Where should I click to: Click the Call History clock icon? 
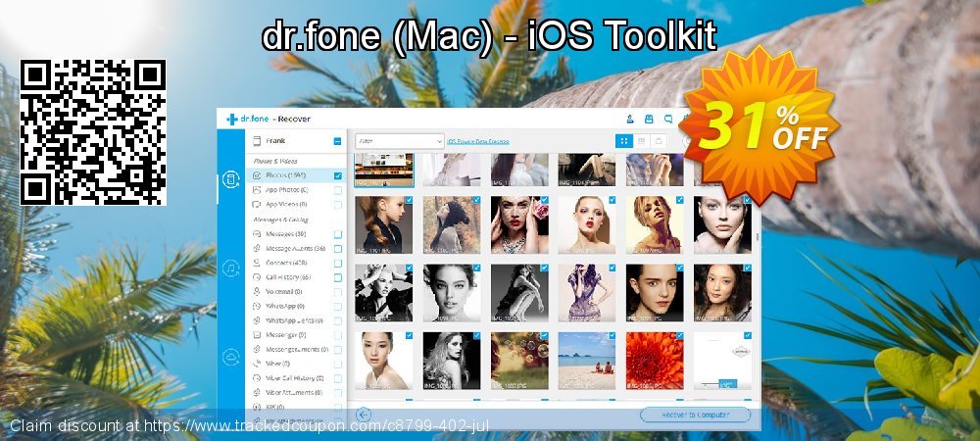[x=256, y=277]
